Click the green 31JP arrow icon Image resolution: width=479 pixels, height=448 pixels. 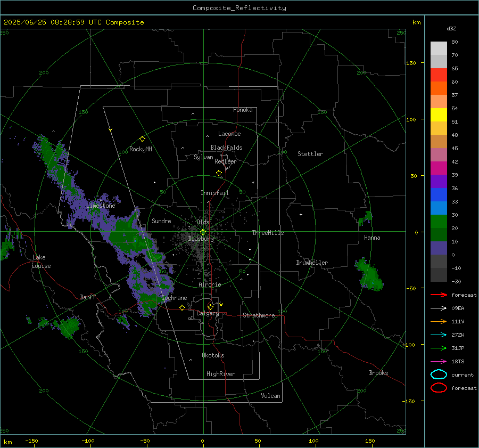439,348
